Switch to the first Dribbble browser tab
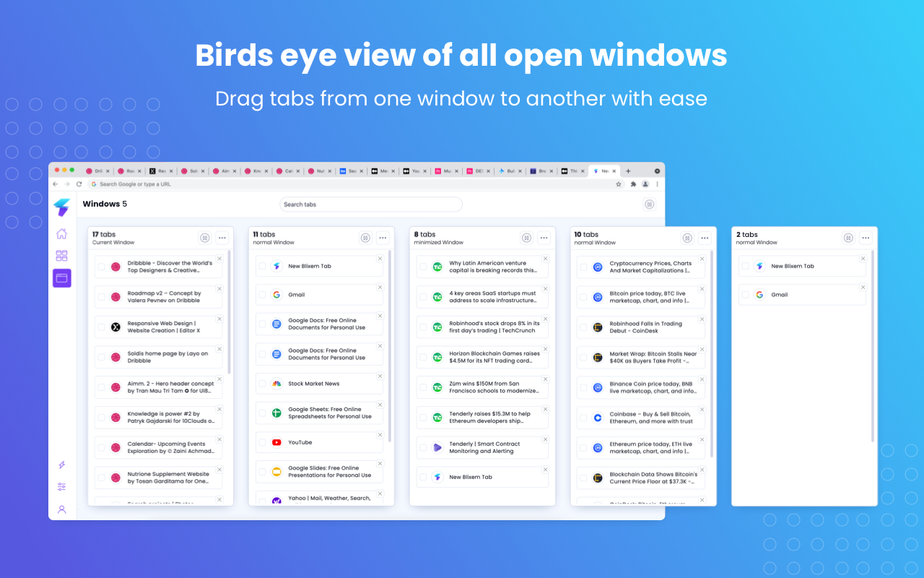Screen dimensions: 924x578 click(98, 171)
